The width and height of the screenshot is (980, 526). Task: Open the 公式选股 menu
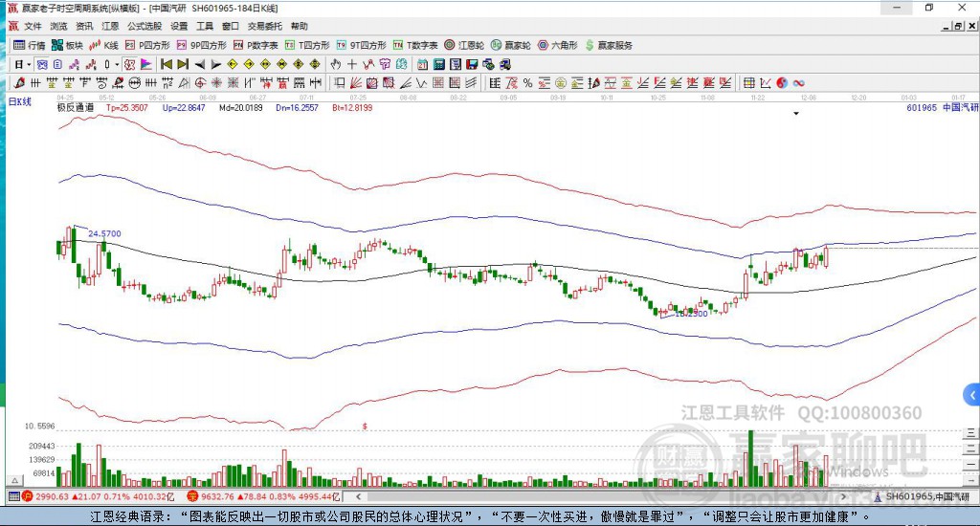click(145, 26)
